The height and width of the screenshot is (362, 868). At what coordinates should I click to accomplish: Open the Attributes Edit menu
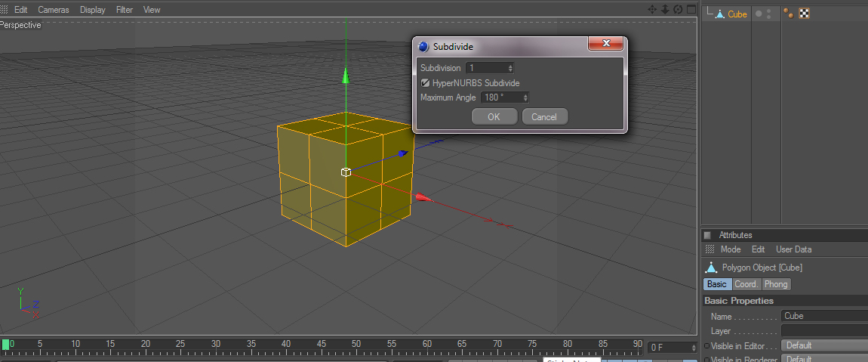point(759,249)
